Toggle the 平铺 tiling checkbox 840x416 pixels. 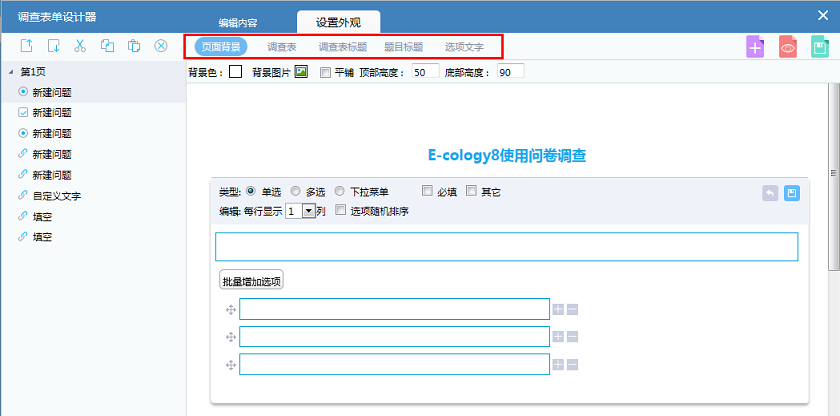coord(325,72)
